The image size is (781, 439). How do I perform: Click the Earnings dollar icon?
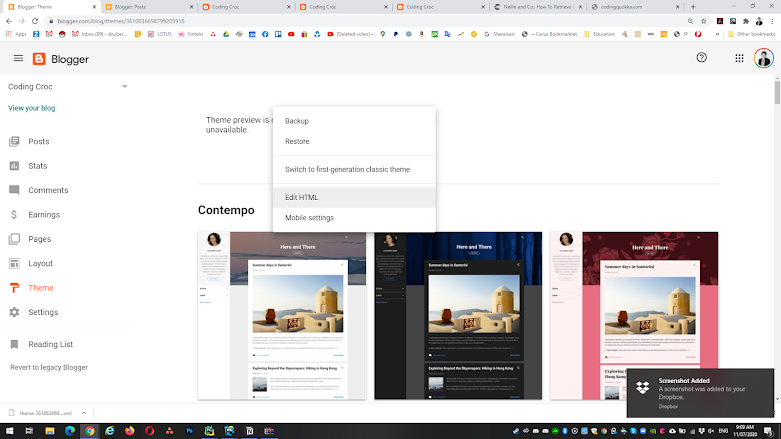coord(14,215)
